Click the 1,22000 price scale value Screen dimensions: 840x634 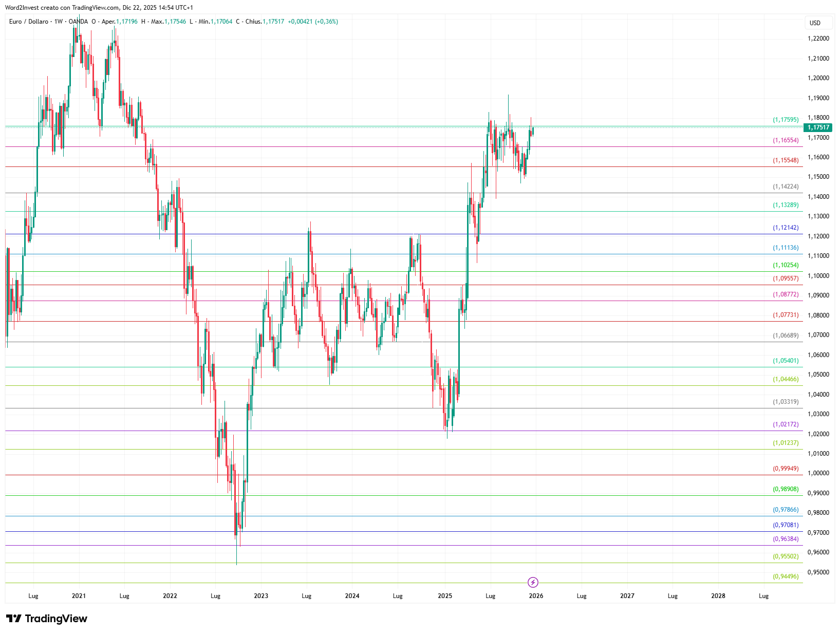tap(818, 39)
